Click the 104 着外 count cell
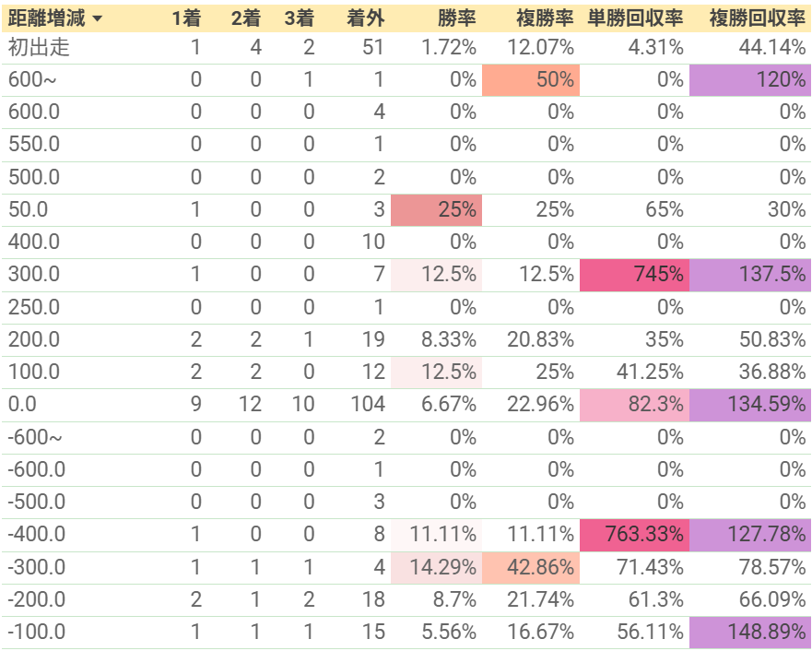 [x=368, y=405]
